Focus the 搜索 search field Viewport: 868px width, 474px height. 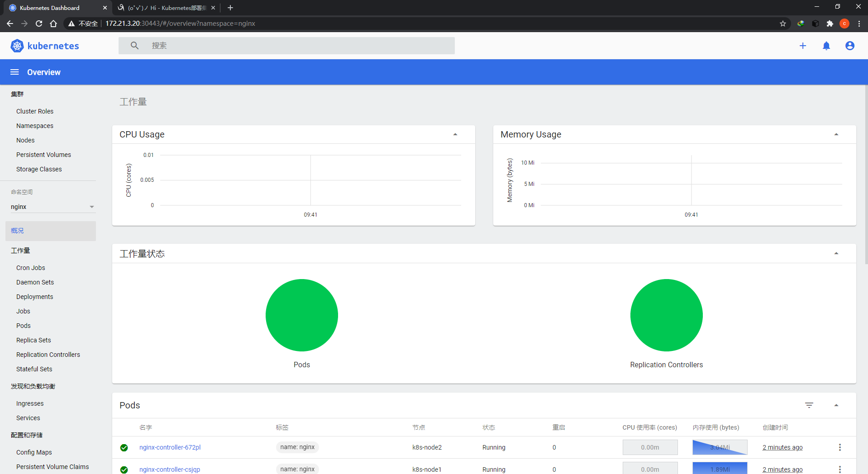(x=286, y=46)
